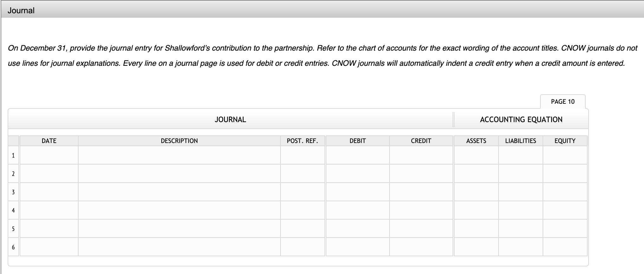Click the ACCOUNTING EQUATION header
Image resolution: width=644 pixels, height=274 pixels.
tap(521, 119)
